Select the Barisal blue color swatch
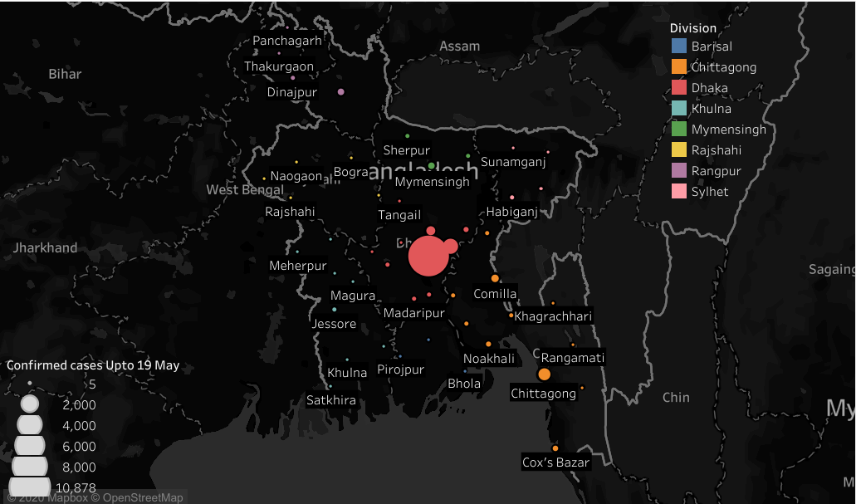 point(678,46)
